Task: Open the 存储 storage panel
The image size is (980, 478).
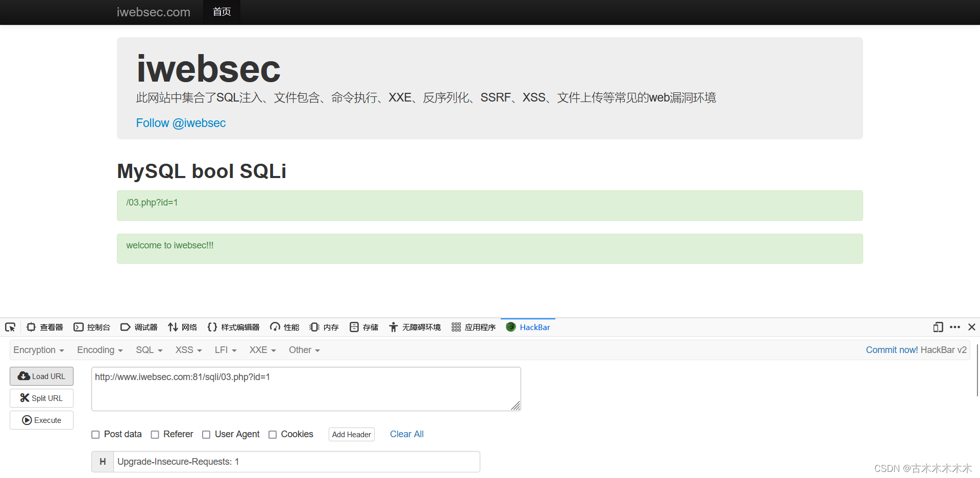Action: [363, 327]
